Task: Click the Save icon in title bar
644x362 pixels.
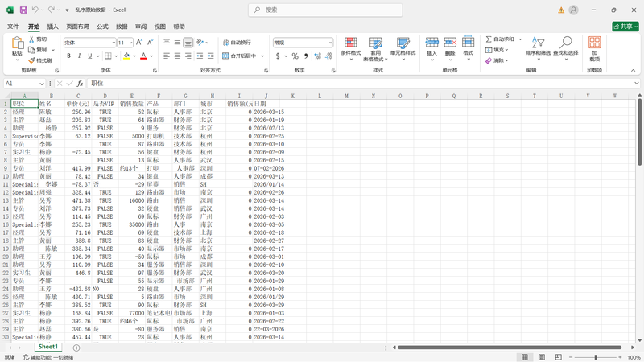Action: [x=23, y=10]
